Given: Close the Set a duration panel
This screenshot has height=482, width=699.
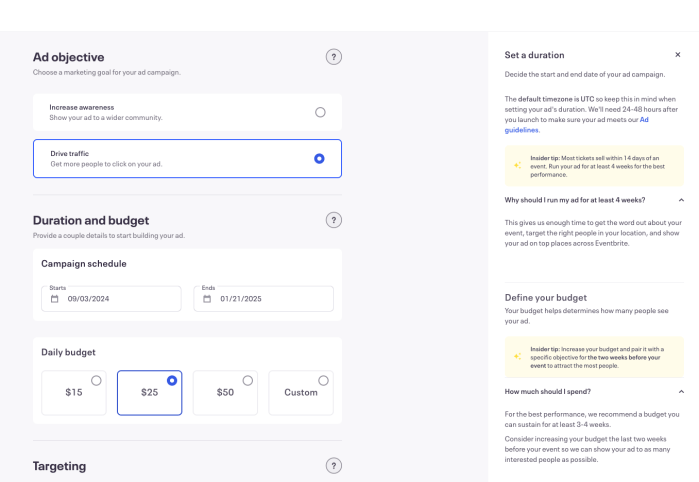Looking at the screenshot, I should click(x=677, y=55).
